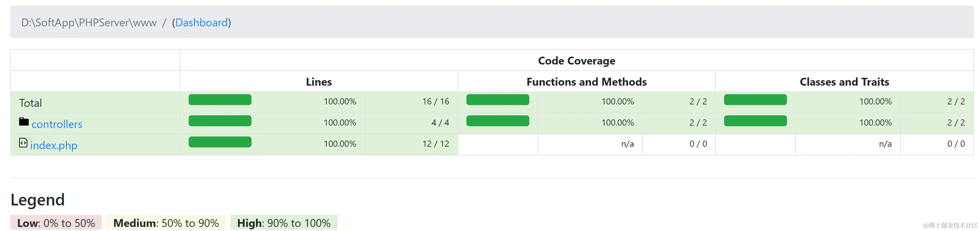Select the Functions and Methods column header

pyautogui.click(x=586, y=82)
